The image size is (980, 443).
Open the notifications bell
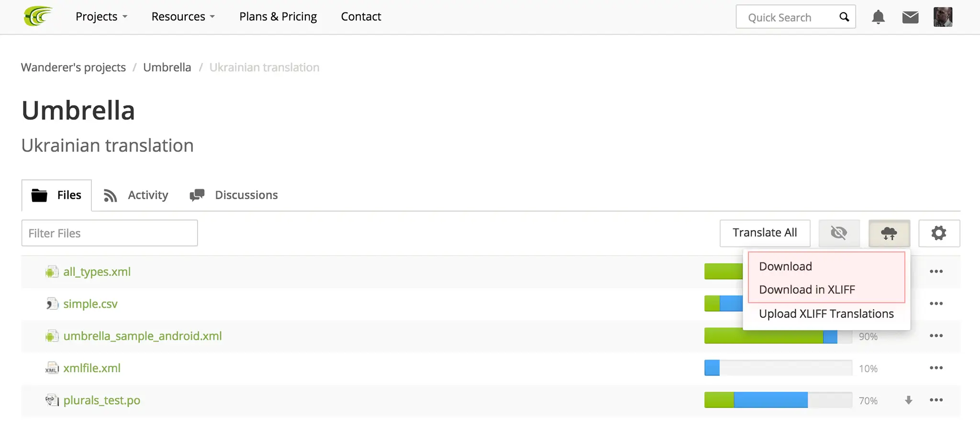pyautogui.click(x=878, y=17)
